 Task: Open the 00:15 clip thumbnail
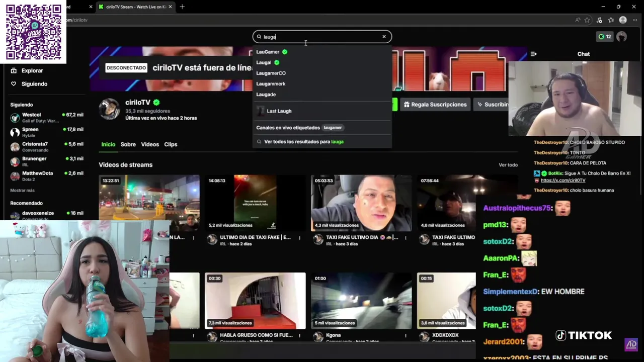(x=446, y=301)
